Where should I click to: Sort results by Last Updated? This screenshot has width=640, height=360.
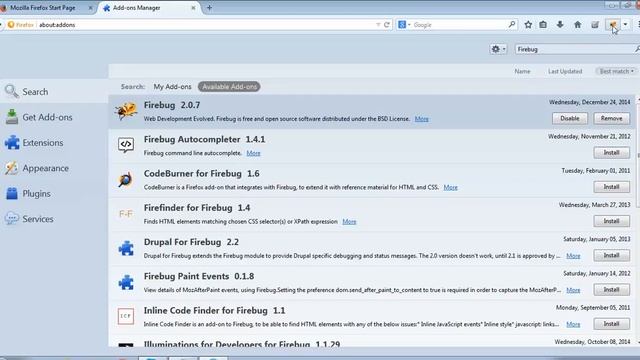click(565, 71)
